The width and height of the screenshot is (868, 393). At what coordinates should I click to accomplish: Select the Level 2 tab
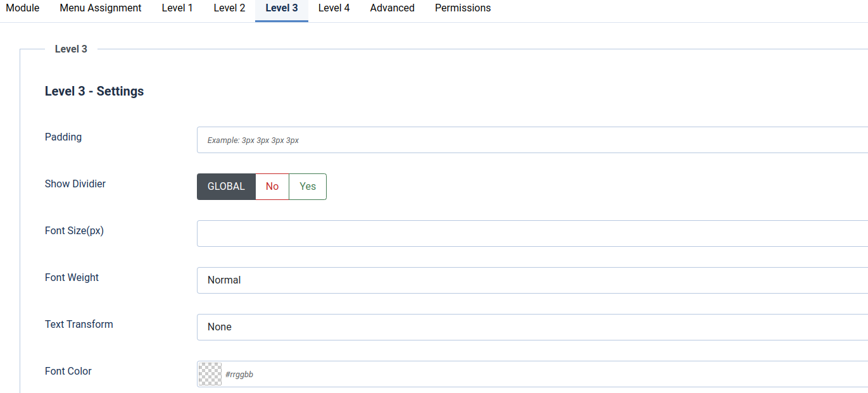pyautogui.click(x=229, y=8)
